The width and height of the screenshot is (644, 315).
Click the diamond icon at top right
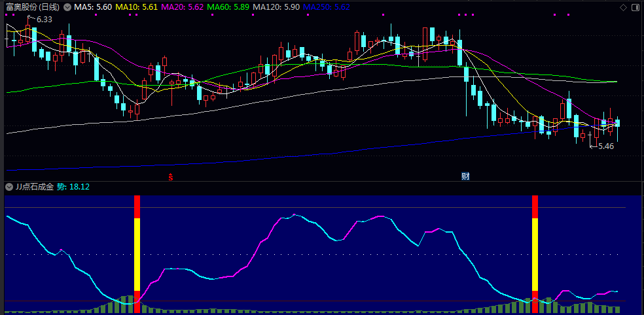point(623,7)
